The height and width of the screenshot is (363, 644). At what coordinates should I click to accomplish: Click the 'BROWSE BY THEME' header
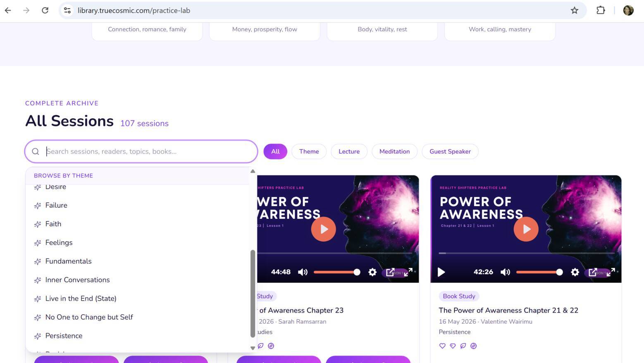[x=63, y=176]
